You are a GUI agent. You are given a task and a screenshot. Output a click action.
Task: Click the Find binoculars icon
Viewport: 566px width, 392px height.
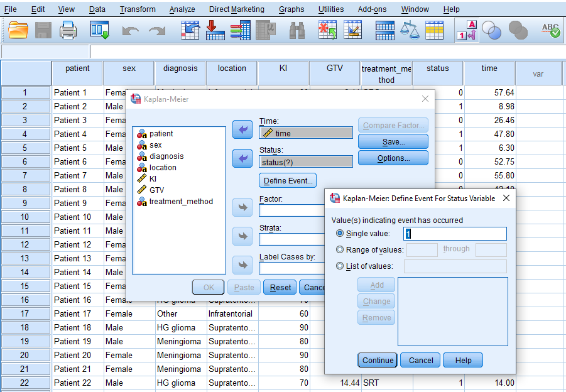tap(297, 30)
